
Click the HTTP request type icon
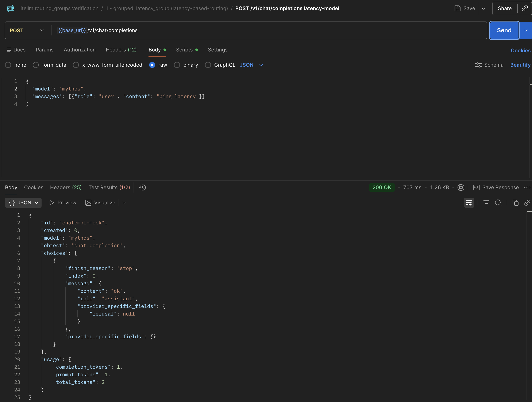coord(10,8)
